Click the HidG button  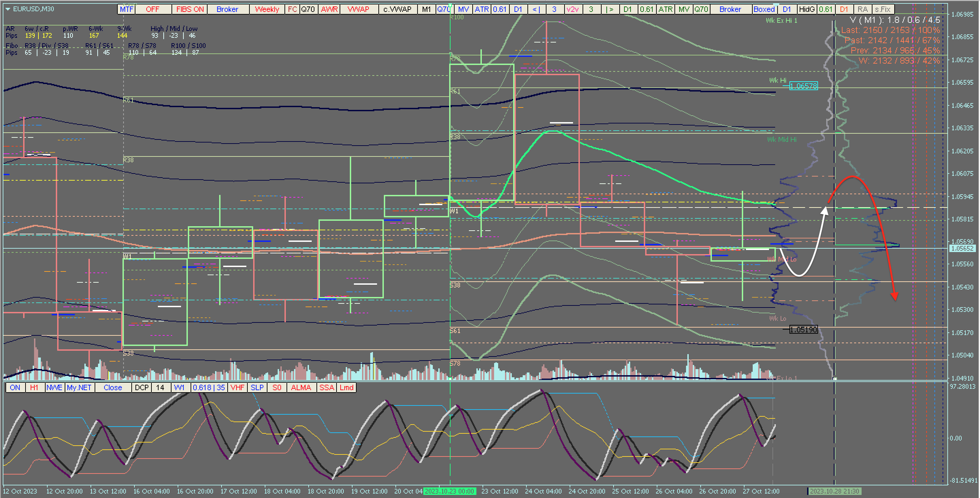(806, 9)
